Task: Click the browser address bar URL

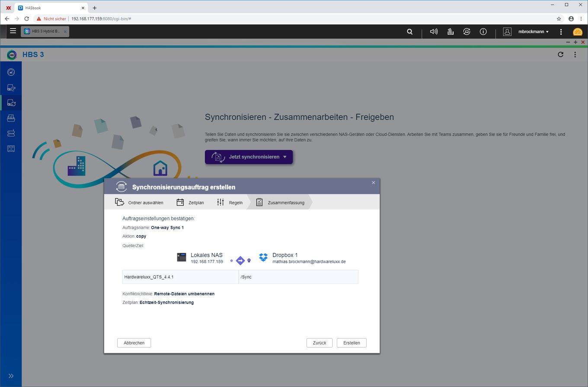Action: (101, 19)
